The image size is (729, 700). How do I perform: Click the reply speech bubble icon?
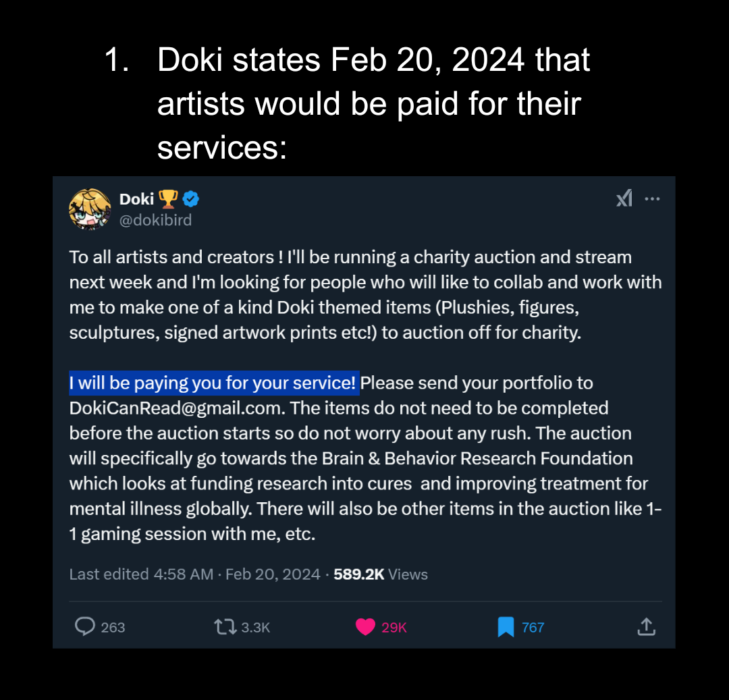click(84, 627)
